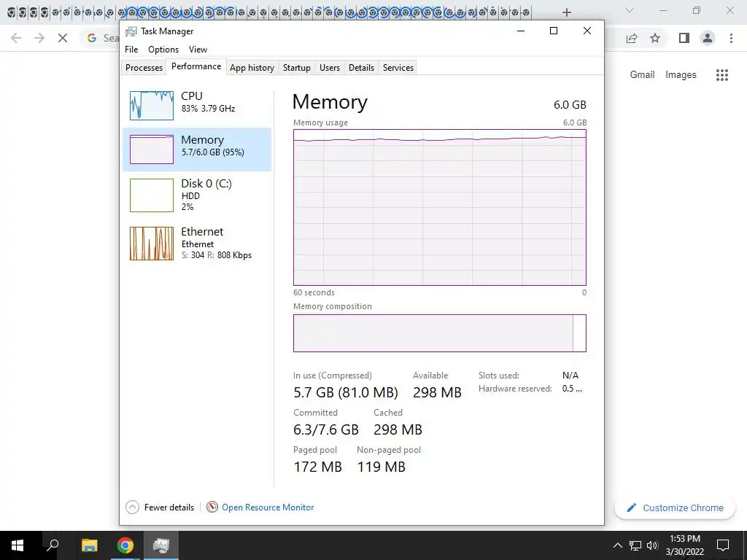Open the Chrome three-dot menu
Image resolution: width=747 pixels, height=560 pixels.
(x=731, y=38)
